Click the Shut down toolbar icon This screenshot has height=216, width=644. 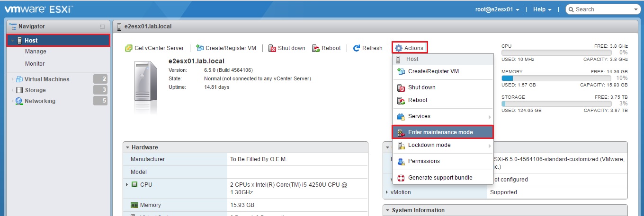click(272, 48)
